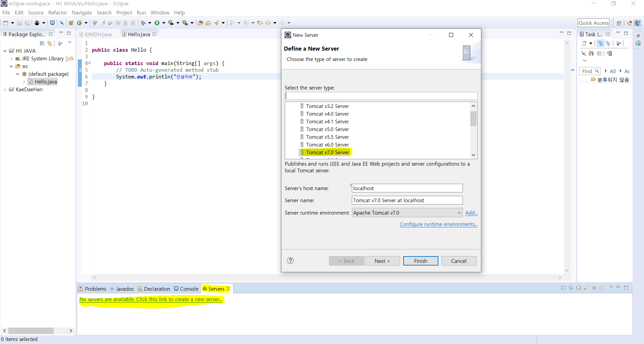Click Collapse All icon in Task List
The height and width of the screenshot is (344, 644).
click(599, 53)
